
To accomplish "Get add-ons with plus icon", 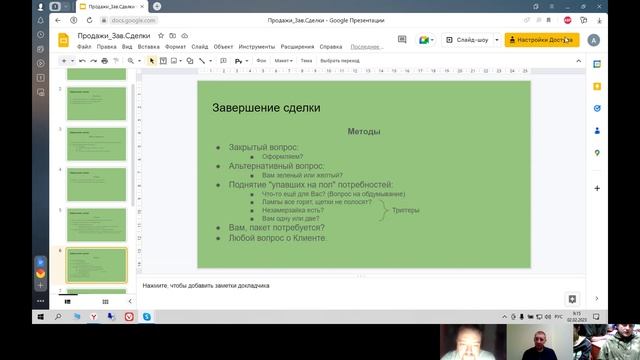I will [x=597, y=188].
